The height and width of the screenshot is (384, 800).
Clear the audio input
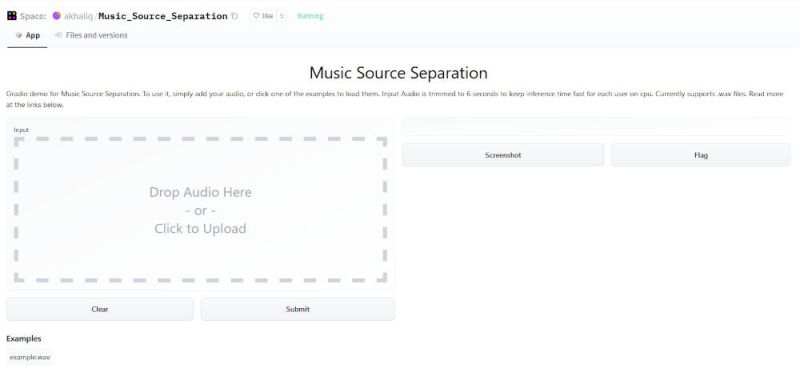pos(100,309)
